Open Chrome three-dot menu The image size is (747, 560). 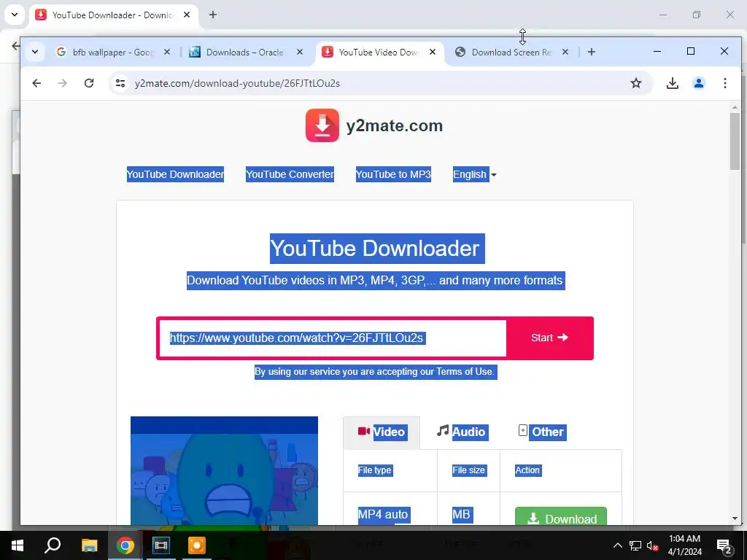[724, 83]
